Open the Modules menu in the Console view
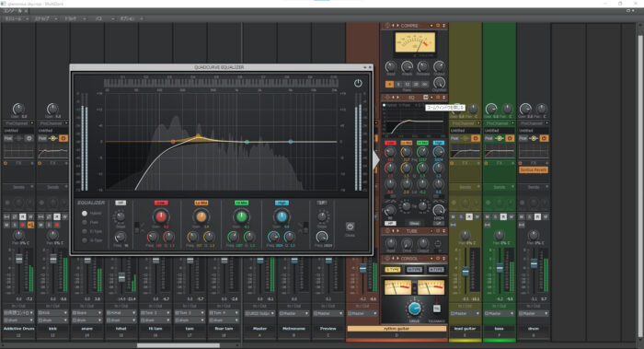The height and width of the screenshot is (349, 644). (16, 18)
